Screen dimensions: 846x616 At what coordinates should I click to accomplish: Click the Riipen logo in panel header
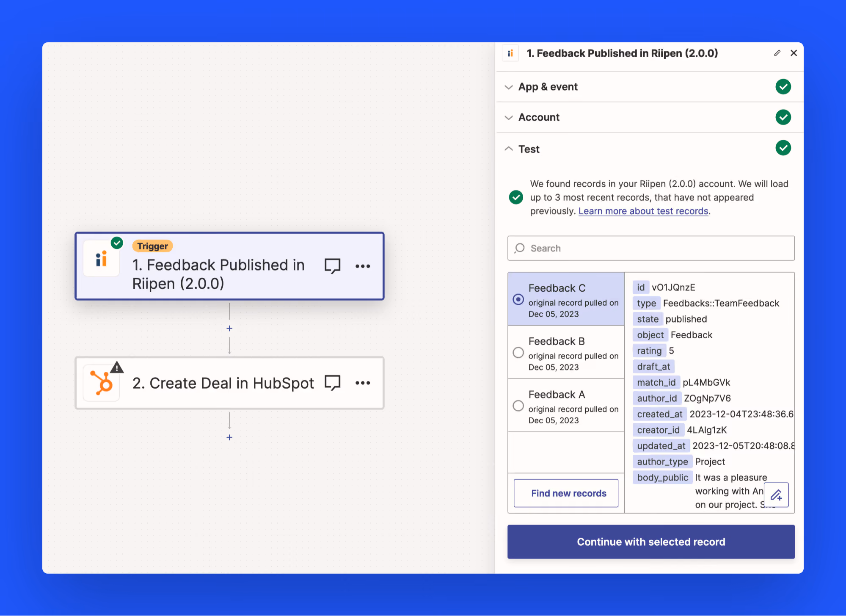tap(510, 53)
